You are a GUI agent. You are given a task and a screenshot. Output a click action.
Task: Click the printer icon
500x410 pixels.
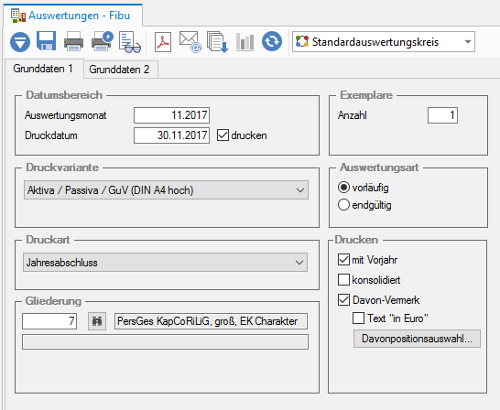pyautogui.click(x=73, y=41)
